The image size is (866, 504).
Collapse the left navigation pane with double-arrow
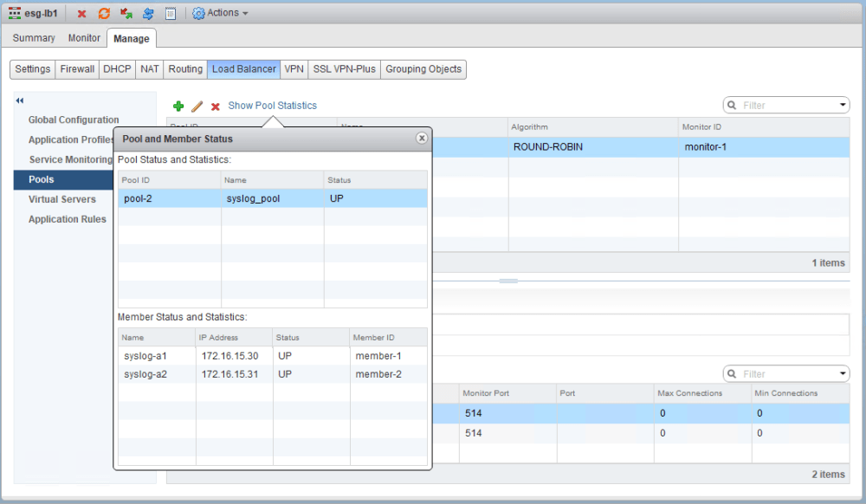click(20, 100)
